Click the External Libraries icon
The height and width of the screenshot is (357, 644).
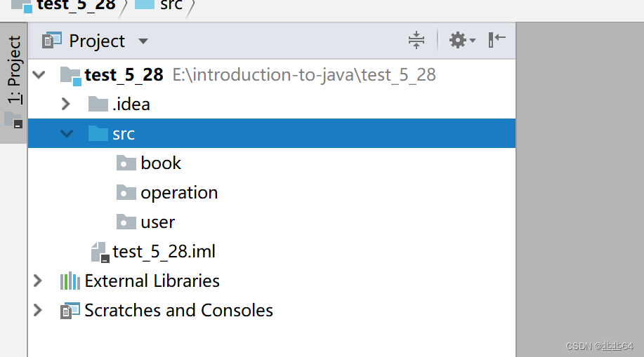click(x=70, y=281)
